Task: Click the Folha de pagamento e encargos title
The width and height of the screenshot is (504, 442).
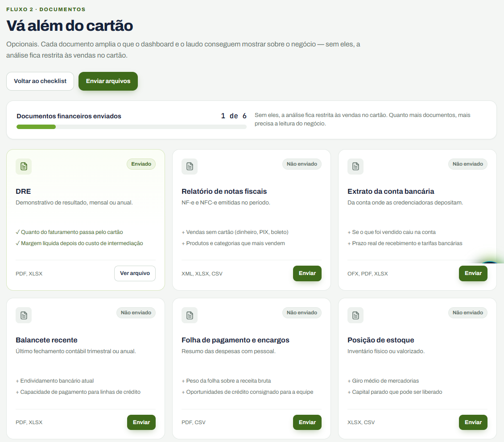Action: point(235,340)
